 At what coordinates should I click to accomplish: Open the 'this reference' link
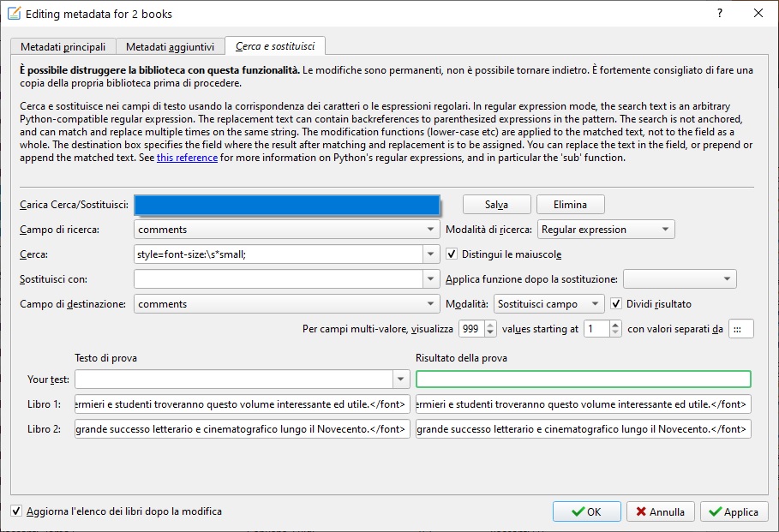click(188, 158)
